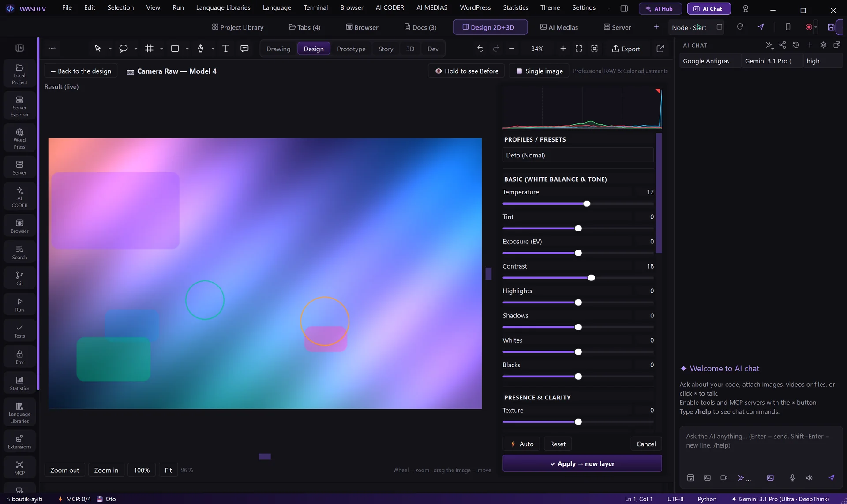Screen dimensions: 847x504
Task: Expand the Rectangle tool options arrow
Action: (187, 49)
